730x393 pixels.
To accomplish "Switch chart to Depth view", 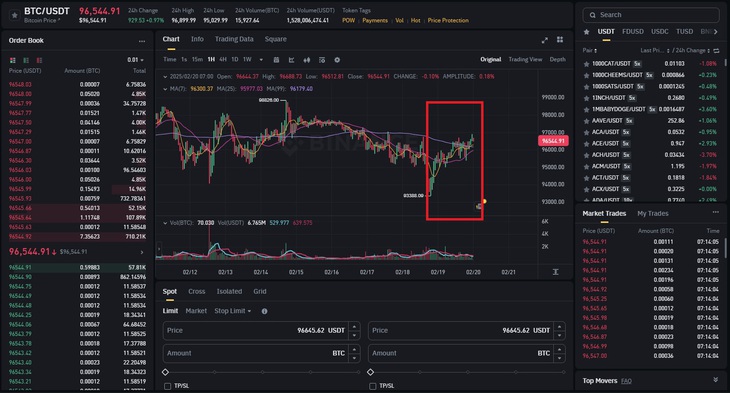I will (557, 60).
